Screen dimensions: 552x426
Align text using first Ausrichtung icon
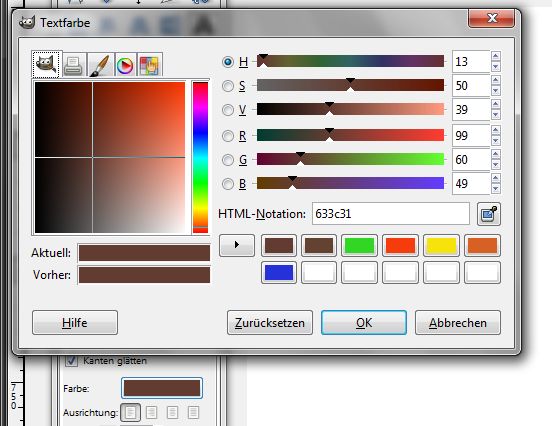(x=130, y=412)
